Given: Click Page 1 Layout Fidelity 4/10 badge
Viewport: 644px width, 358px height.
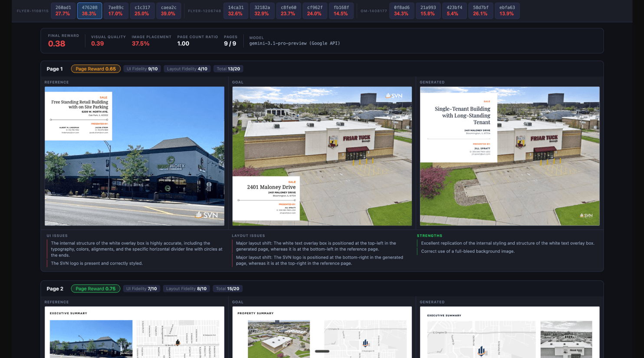Looking at the screenshot, I should 187,69.
